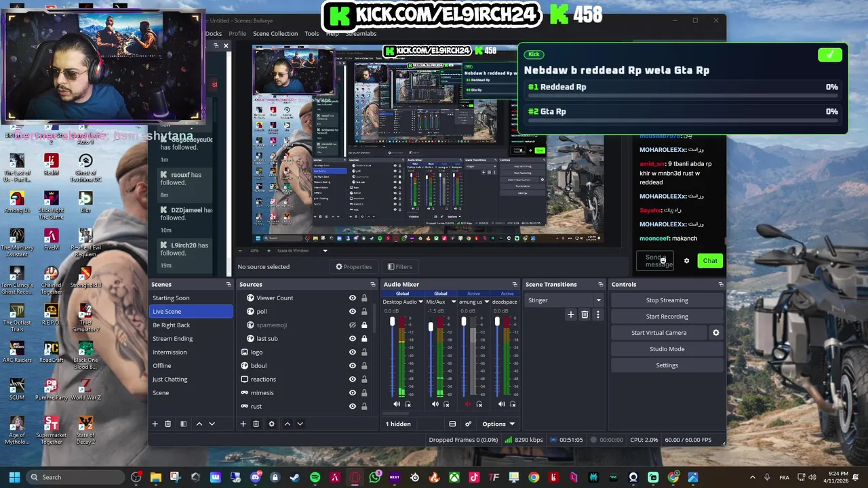The image size is (868, 488).
Task: Mute the Desktop Audio speaker icon
Action: pos(397,404)
